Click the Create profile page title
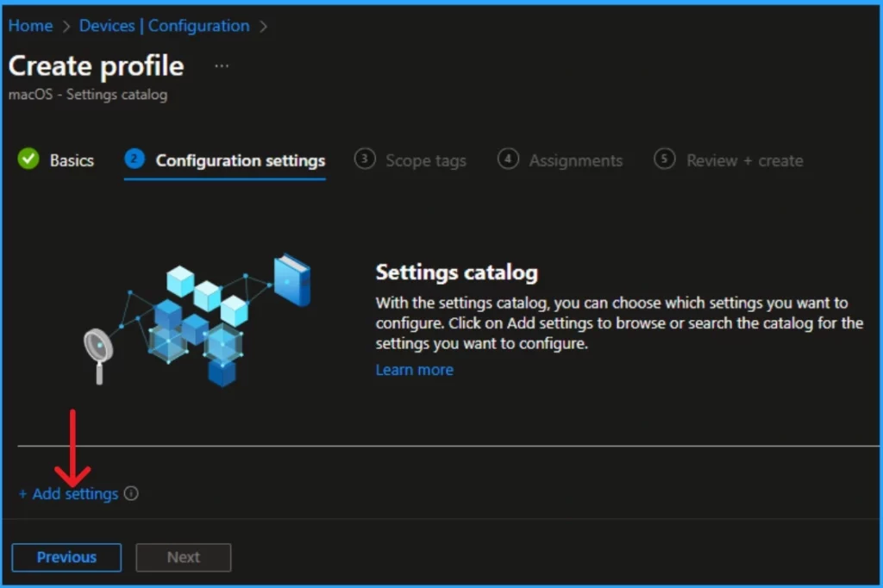This screenshot has width=883, height=588. pos(97,66)
